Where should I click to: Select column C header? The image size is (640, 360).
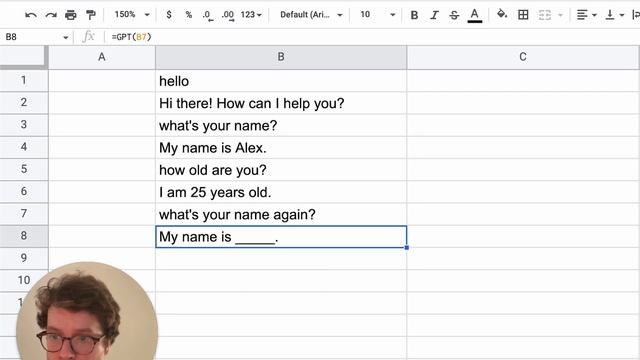coord(523,57)
